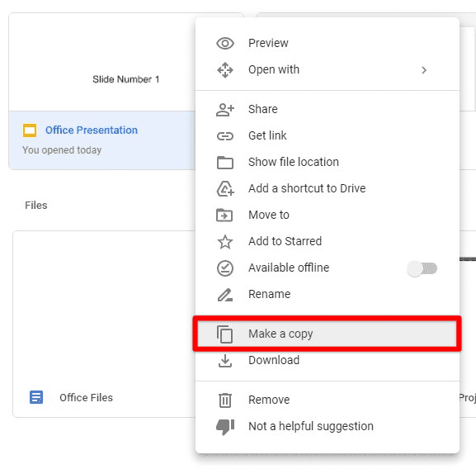Screen dimensions: 476x469
Task: Click the You opened today caption
Action: tap(62, 150)
